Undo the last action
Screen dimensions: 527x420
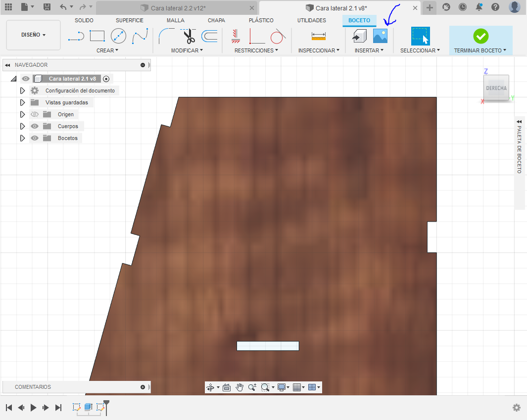63,7
